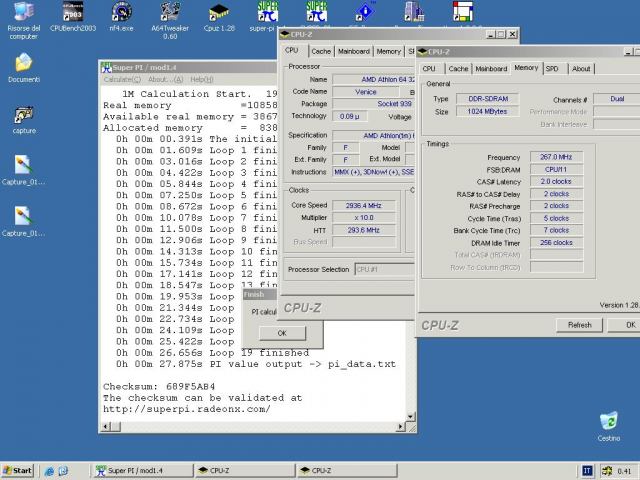Image resolution: width=640 pixels, height=480 pixels.
Task: Click DRAM Idle Timer 256 clocks value
Action: click(x=556, y=242)
